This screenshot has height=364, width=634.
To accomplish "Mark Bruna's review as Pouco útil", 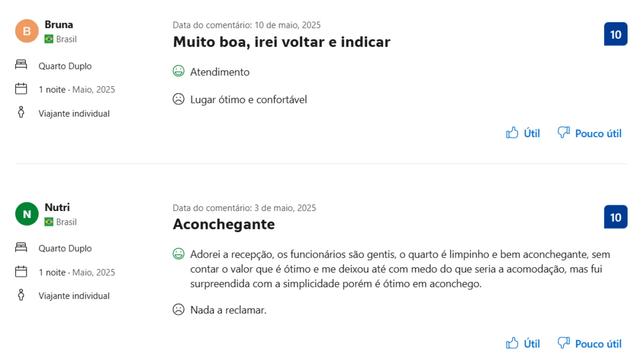I will (x=598, y=133).
